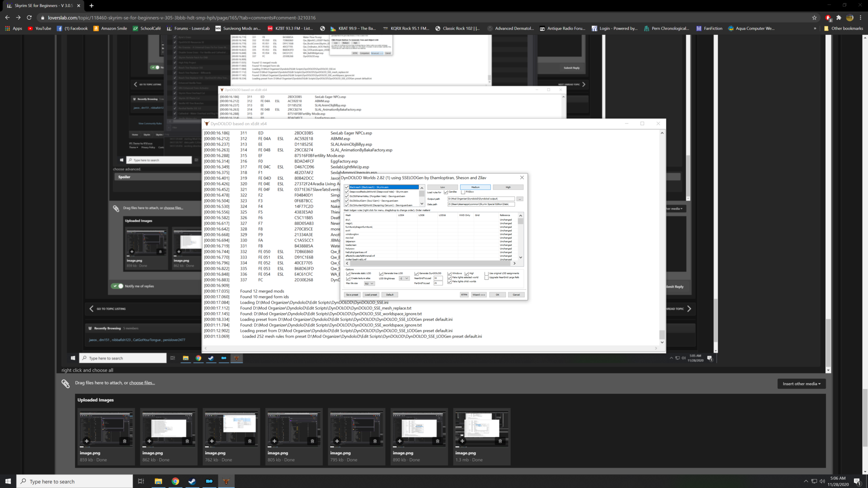Insert the 859 kb image with plus icon

pyautogui.click(x=86, y=441)
